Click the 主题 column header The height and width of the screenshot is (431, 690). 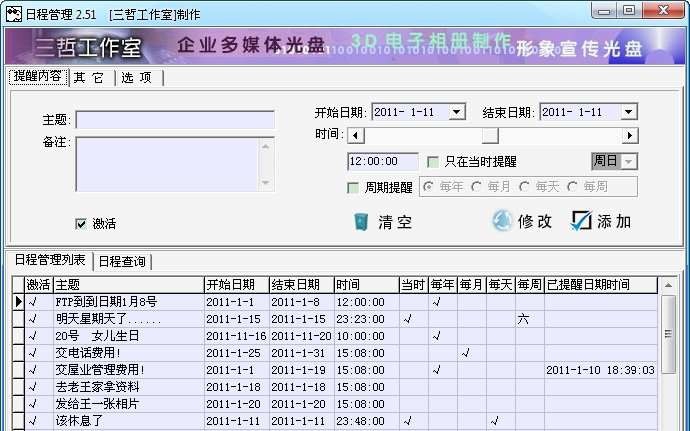pyautogui.click(x=129, y=285)
